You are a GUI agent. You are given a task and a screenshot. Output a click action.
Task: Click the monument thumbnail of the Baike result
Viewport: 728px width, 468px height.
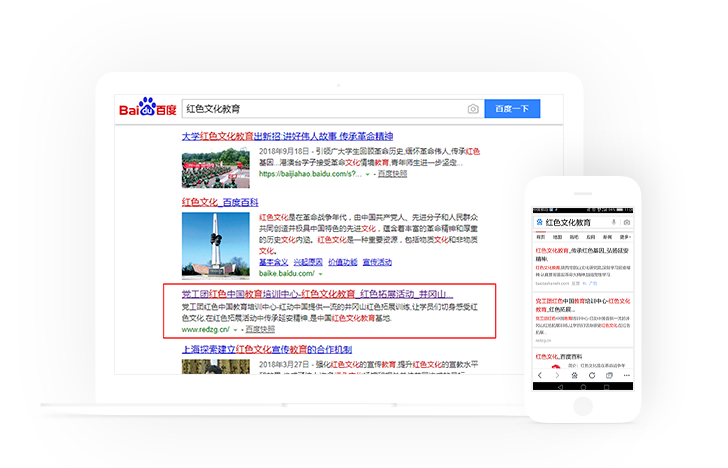pos(215,244)
